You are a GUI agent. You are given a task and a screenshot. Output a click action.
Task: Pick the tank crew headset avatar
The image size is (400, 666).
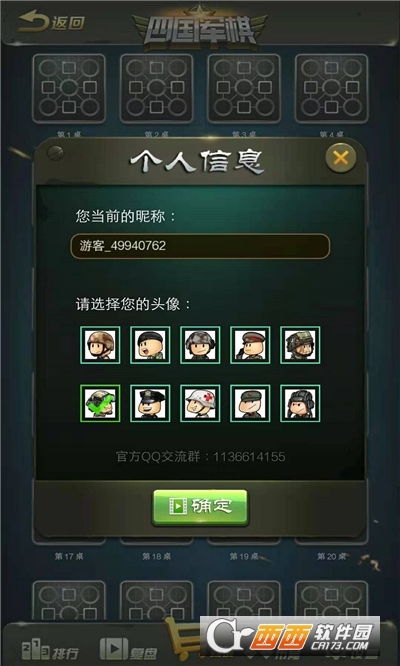click(x=300, y=403)
